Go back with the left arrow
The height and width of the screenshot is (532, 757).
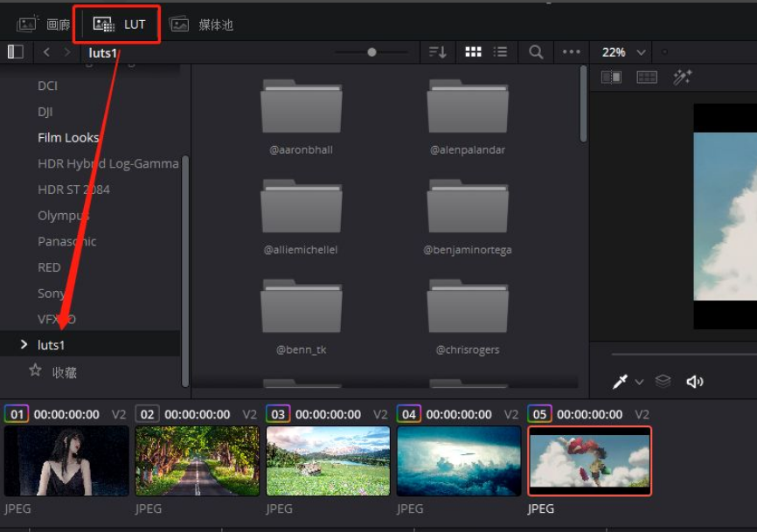tap(46, 52)
